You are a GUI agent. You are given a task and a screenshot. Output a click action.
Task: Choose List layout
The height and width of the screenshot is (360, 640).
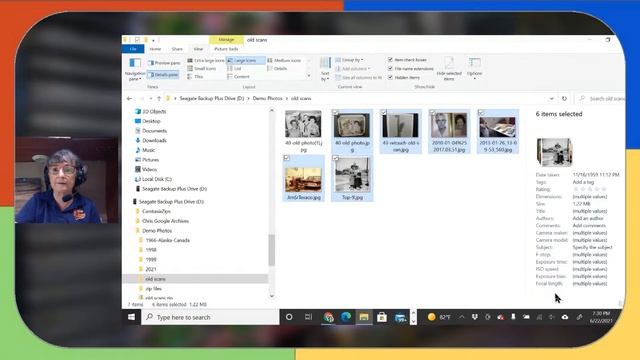pos(234,69)
